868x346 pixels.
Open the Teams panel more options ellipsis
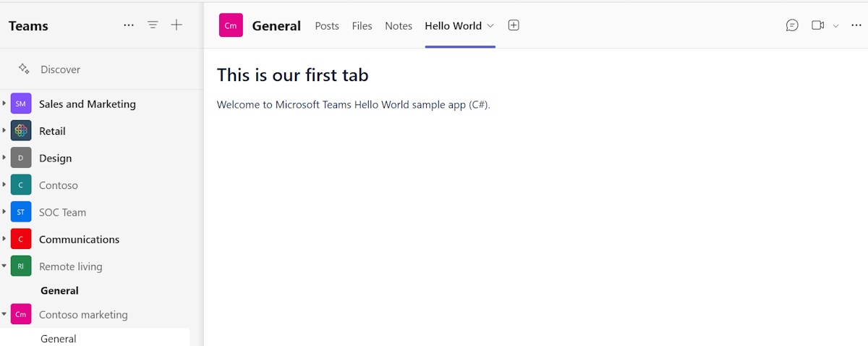pyautogui.click(x=129, y=25)
